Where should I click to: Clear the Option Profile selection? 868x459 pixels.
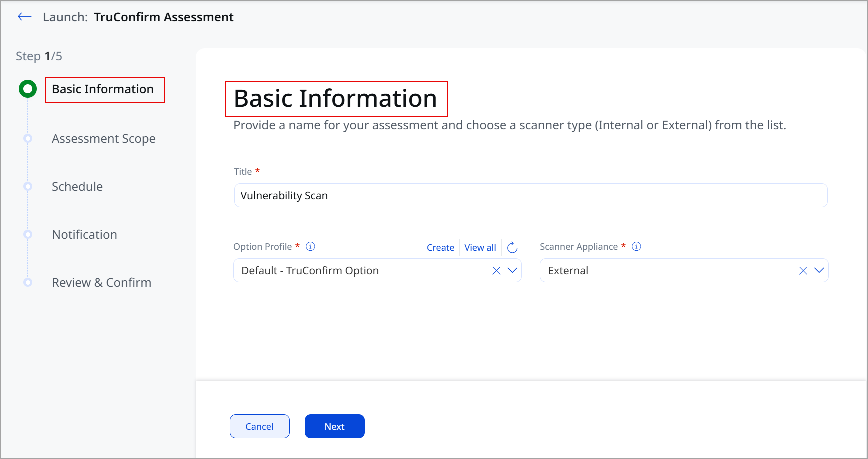pos(496,270)
